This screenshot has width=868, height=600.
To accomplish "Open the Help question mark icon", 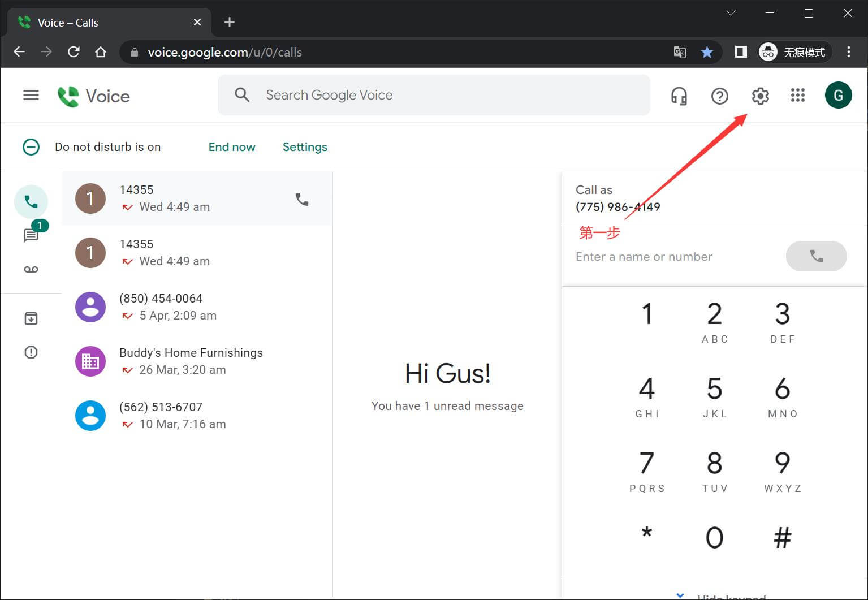I will click(x=719, y=96).
